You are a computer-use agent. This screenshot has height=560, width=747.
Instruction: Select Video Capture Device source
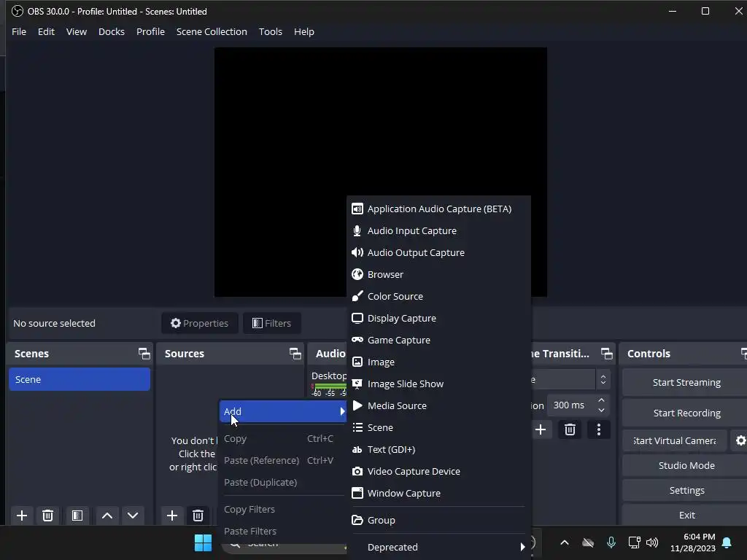[438, 472]
